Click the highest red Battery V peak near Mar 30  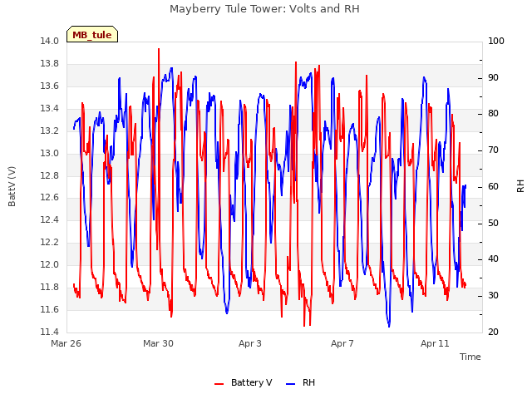pyautogui.click(x=159, y=50)
